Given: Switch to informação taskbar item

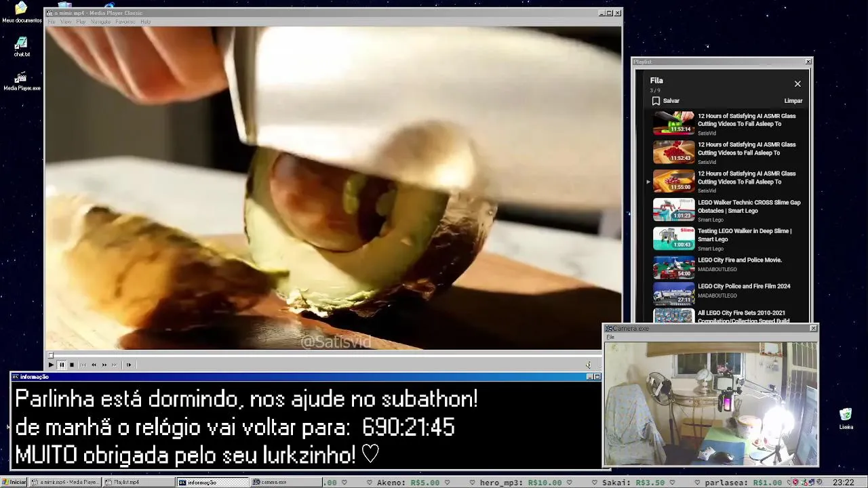Looking at the screenshot, I should 213,483.
